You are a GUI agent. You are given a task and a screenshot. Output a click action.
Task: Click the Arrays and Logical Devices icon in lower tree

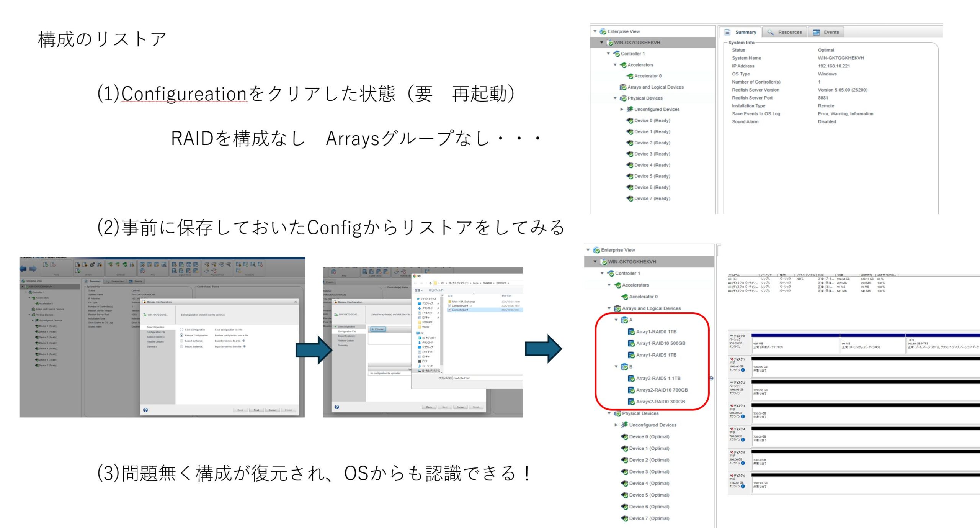click(617, 308)
